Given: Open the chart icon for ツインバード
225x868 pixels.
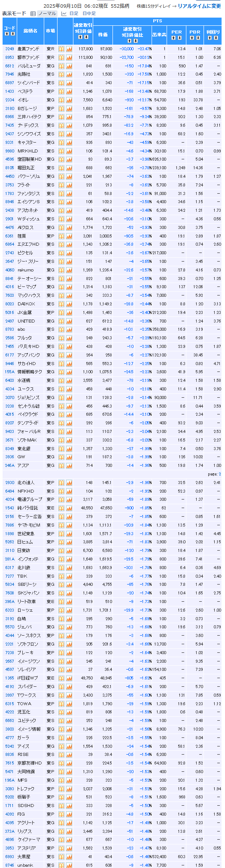Looking at the screenshot, I should click(x=69, y=83).
